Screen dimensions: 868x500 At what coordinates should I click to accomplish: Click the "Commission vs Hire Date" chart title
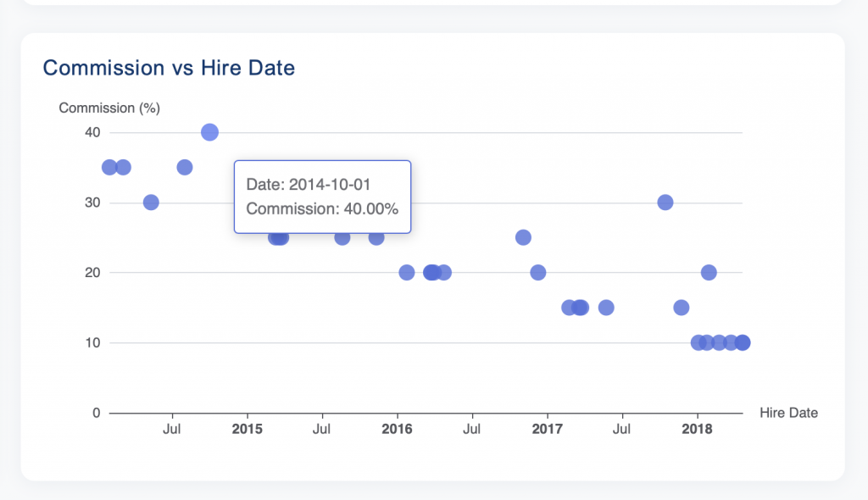[169, 68]
